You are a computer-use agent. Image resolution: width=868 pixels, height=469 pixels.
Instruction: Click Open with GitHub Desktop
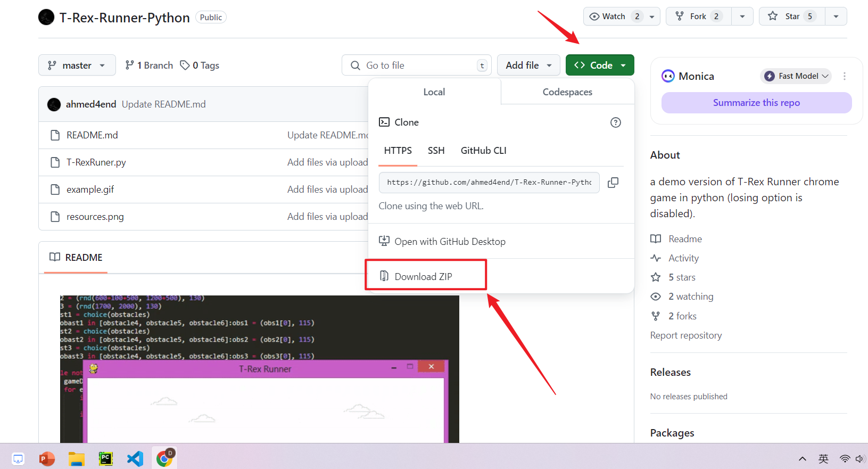tap(442, 242)
